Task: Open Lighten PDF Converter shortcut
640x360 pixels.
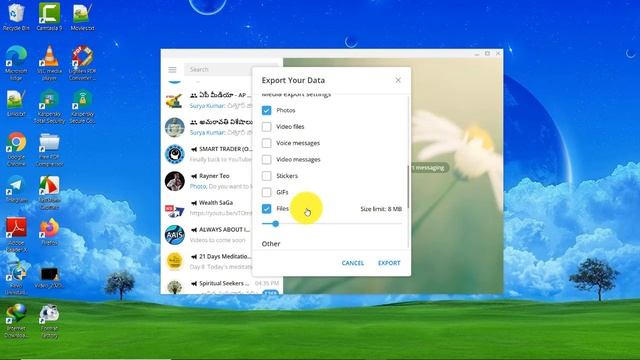Action: click(82, 63)
